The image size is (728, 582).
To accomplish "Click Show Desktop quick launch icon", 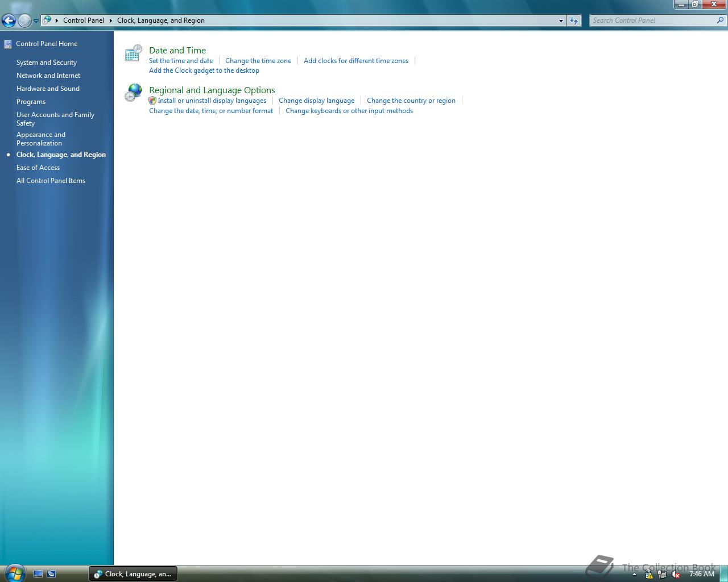I will point(38,574).
